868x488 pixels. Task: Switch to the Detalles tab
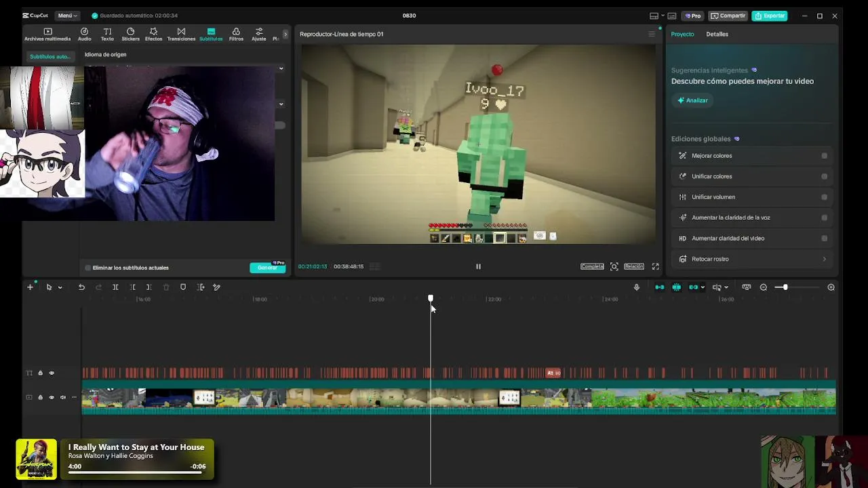[717, 34]
